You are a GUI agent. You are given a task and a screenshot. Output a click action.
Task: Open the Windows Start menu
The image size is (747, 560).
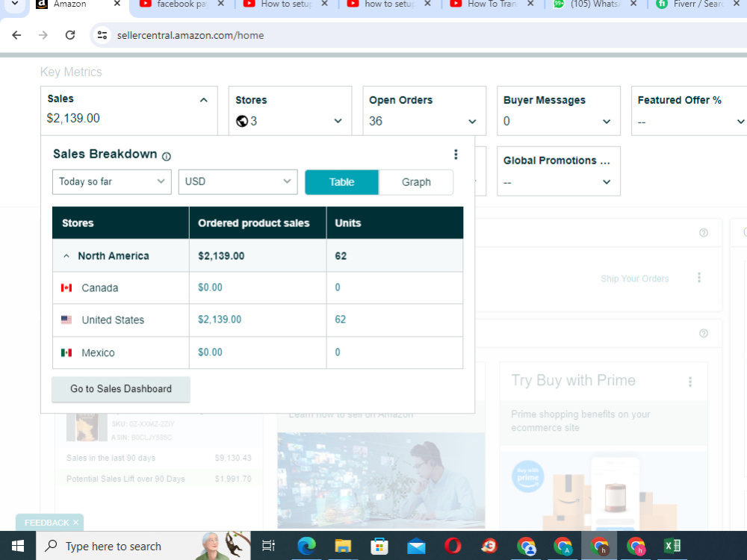click(18, 546)
